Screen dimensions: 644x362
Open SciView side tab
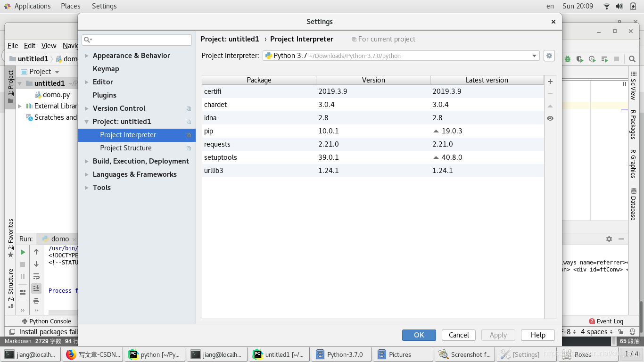pos(633,85)
